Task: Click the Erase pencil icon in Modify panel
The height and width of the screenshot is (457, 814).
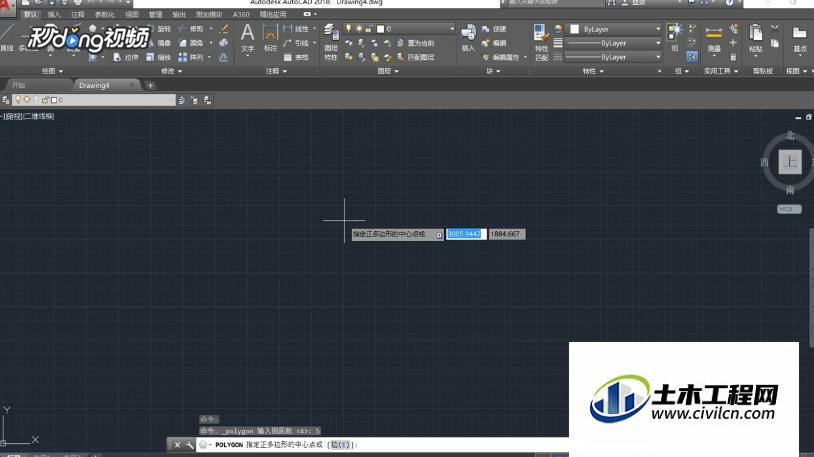Action: (224, 29)
